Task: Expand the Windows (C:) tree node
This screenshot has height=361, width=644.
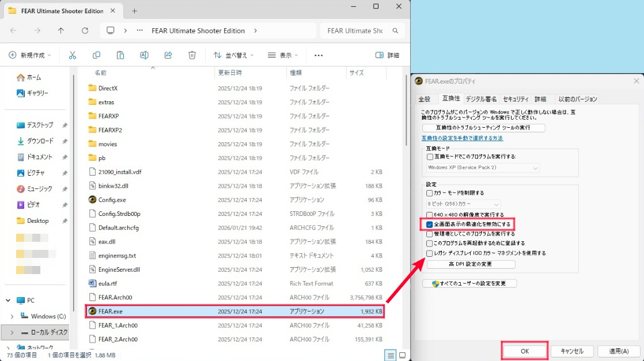Action: click(x=12, y=316)
